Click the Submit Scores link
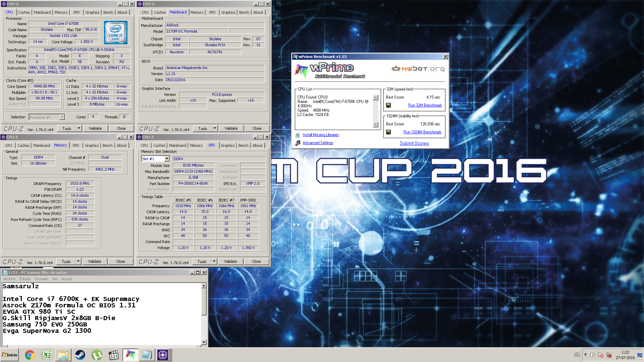This screenshot has height=362, width=644. (414, 143)
